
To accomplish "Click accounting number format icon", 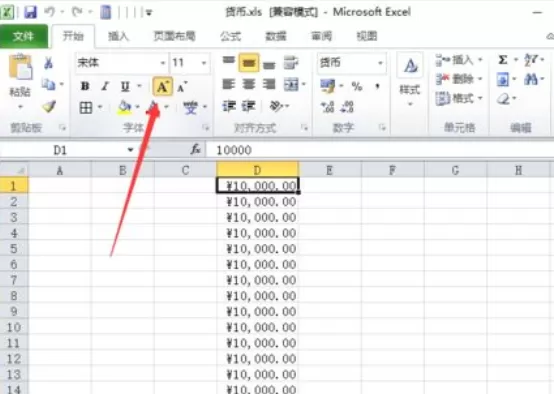I will click(x=328, y=86).
